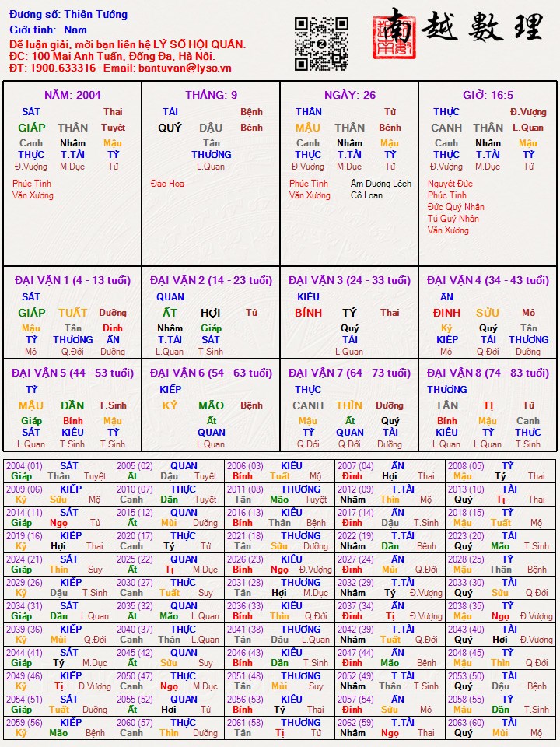Click the Đào Hoa star in month column

167,184
